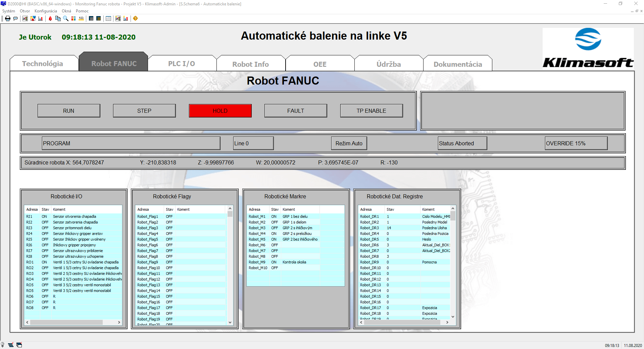Open the Konfigurácia menu
This screenshot has width=644, height=349.
point(45,11)
